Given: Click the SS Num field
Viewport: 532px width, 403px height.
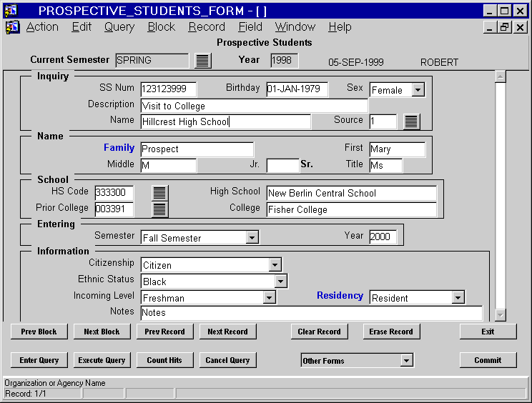Looking at the screenshot, I should [168, 89].
